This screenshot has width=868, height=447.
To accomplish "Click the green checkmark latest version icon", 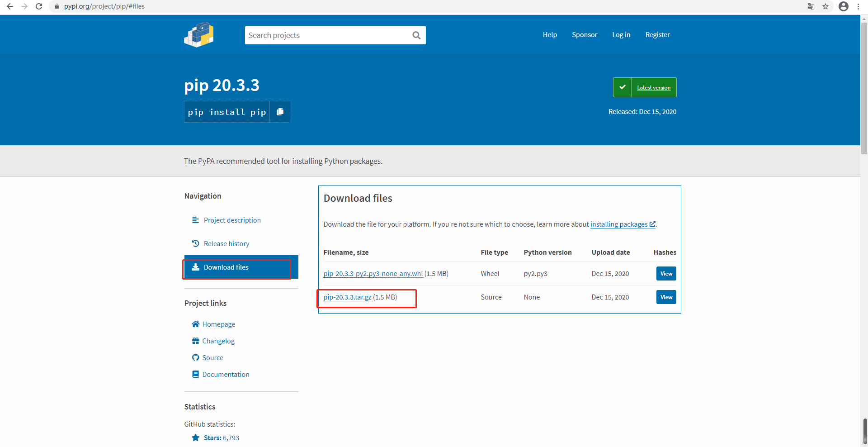I will (622, 87).
